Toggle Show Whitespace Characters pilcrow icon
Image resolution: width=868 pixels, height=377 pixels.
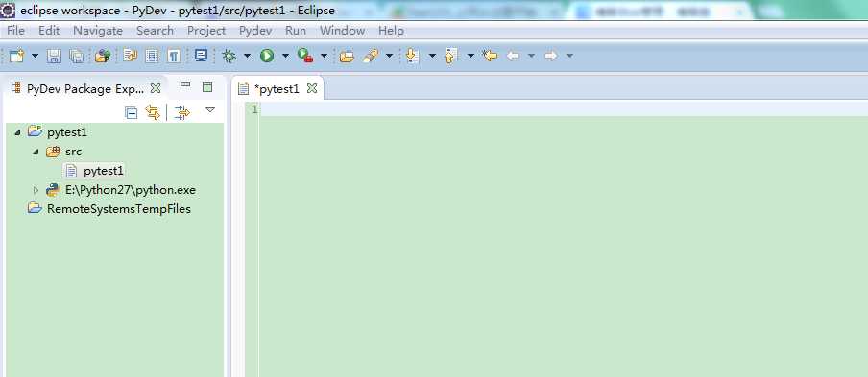coord(174,56)
